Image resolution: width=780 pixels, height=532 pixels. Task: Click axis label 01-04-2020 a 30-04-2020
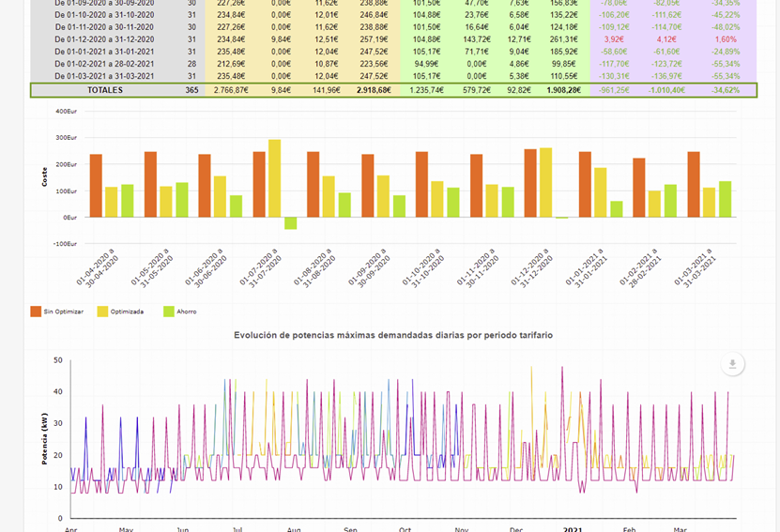(x=99, y=269)
